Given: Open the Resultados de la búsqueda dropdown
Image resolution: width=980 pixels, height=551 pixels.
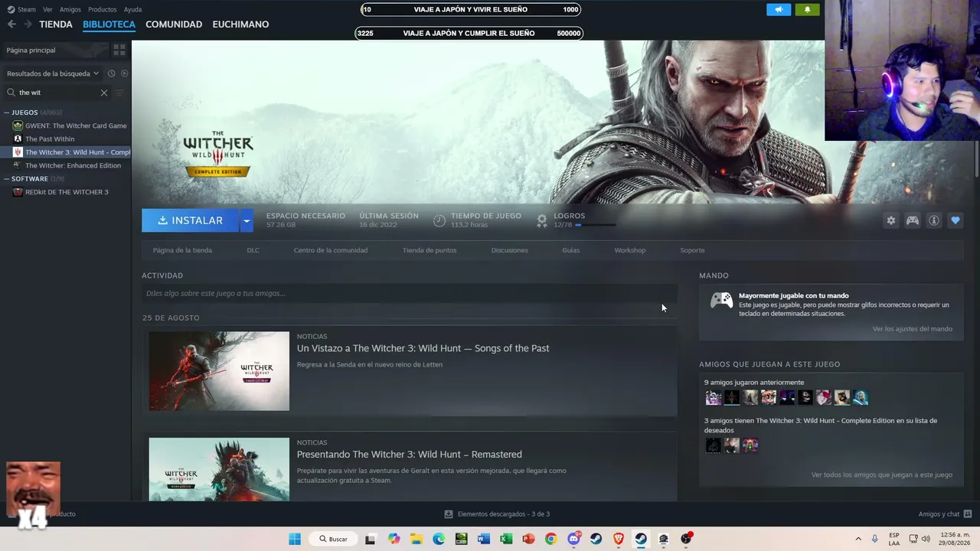Looking at the screenshot, I should point(53,73).
